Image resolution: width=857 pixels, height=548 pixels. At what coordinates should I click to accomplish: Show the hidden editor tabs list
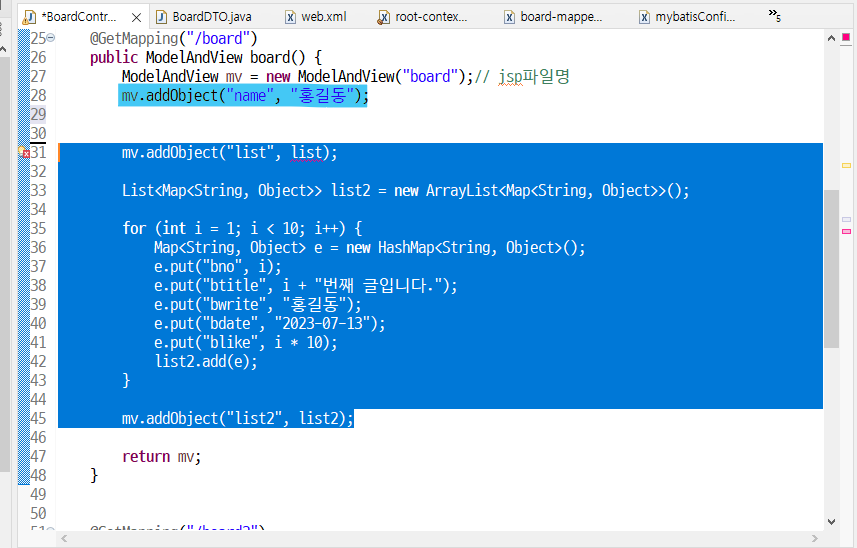(774, 15)
